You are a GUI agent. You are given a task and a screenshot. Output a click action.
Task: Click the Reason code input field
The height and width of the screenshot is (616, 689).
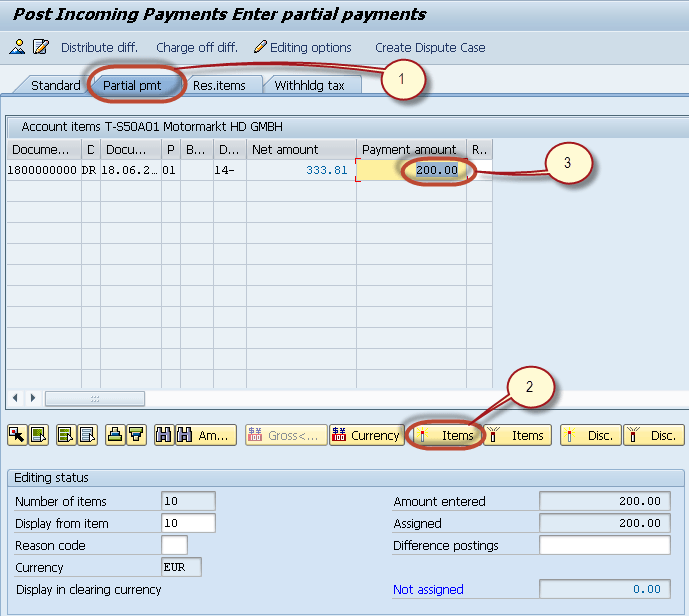coord(174,545)
